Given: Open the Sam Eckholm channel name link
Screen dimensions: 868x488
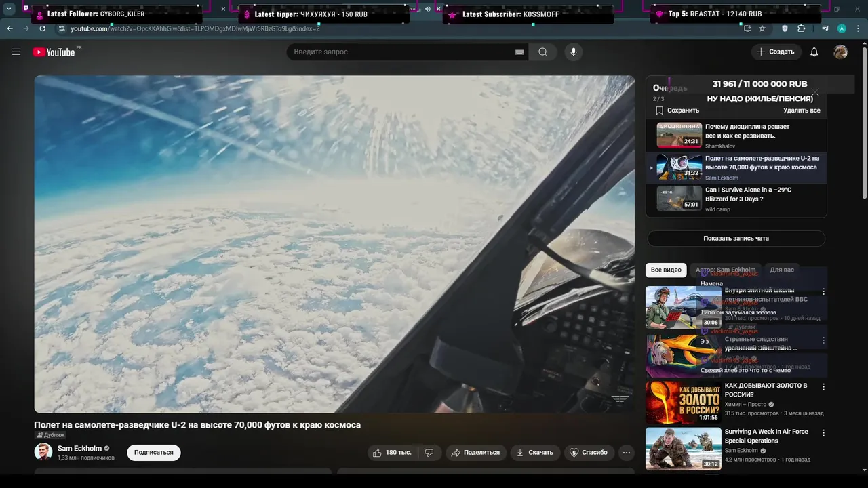Looking at the screenshot, I should pyautogui.click(x=79, y=448).
